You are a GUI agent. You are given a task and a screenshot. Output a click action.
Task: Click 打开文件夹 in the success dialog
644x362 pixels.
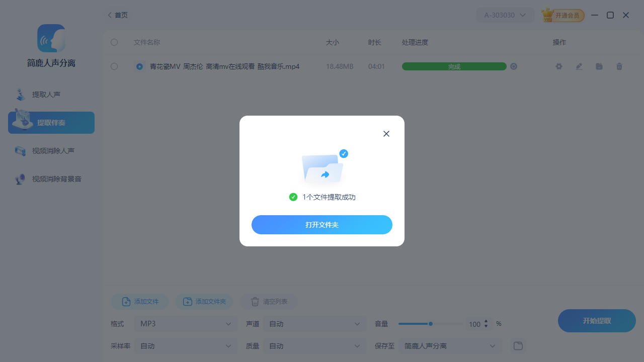pyautogui.click(x=322, y=225)
